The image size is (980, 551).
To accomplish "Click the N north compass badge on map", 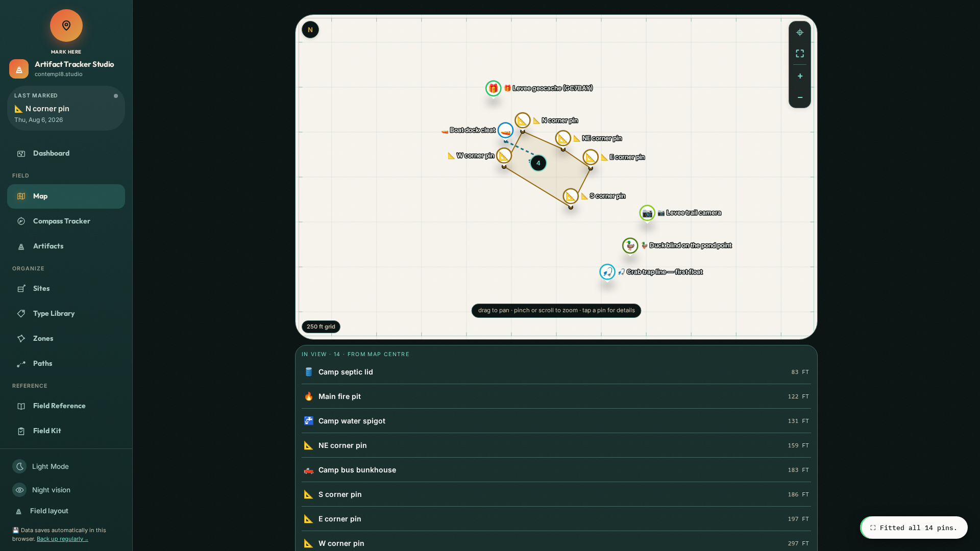I will tap(310, 30).
